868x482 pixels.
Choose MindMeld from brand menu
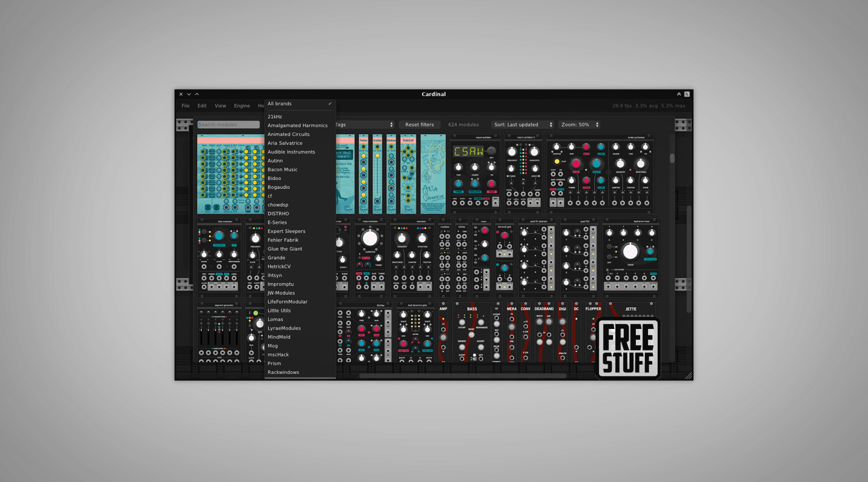(300, 337)
